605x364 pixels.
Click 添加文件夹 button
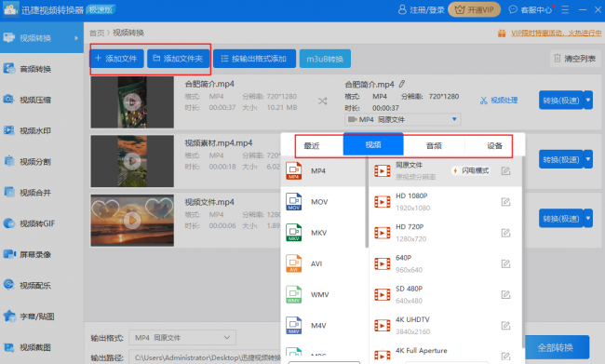click(179, 59)
